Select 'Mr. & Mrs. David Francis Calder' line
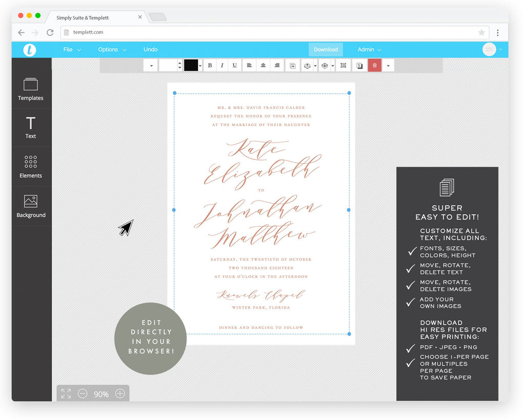Image resolution: width=525 pixels, height=420 pixels. click(261, 108)
